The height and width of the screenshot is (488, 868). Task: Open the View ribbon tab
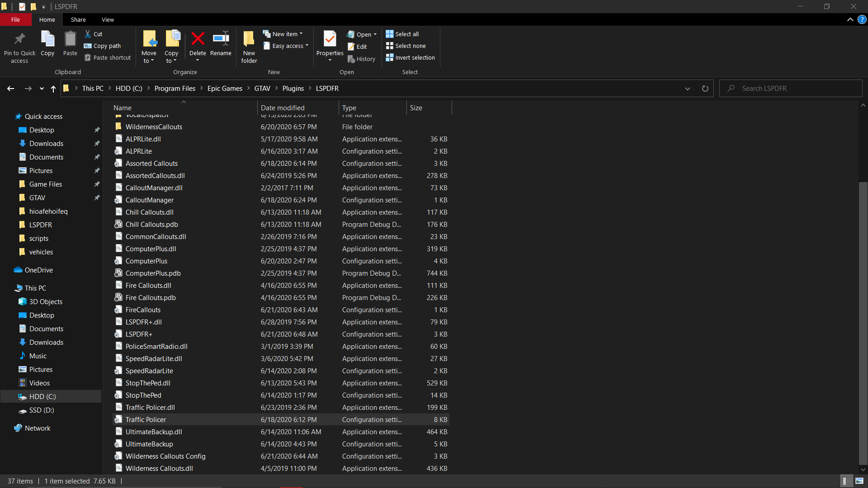click(x=108, y=20)
